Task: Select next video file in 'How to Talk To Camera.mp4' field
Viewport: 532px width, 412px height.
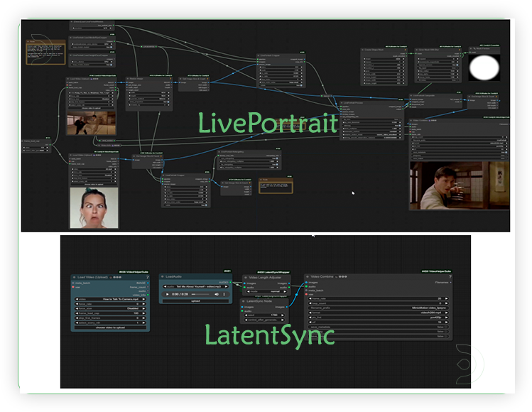Action: click(x=144, y=299)
